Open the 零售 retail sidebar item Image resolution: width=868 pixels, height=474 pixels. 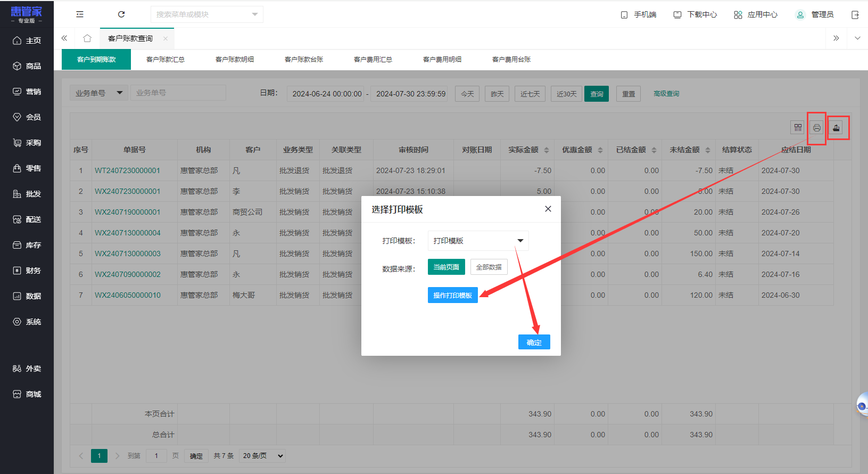coord(27,168)
